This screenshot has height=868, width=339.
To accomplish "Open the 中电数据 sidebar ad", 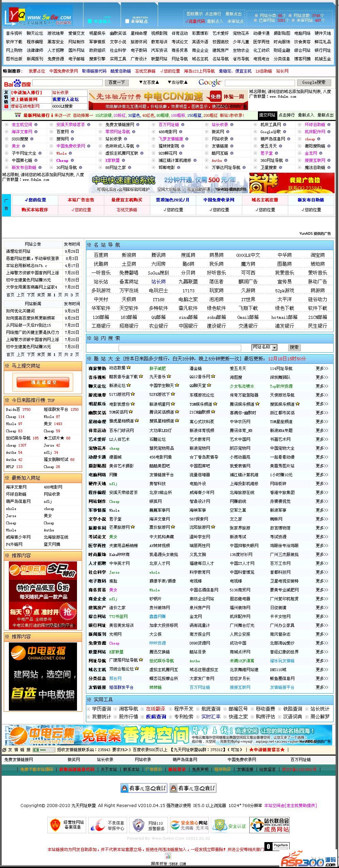I will [x=43, y=676].
